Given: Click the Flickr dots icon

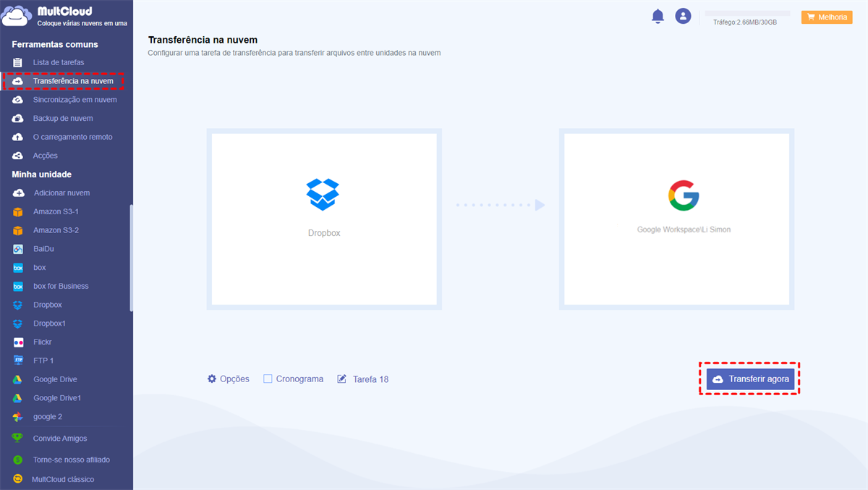Looking at the screenshot, I should (18, 342).
